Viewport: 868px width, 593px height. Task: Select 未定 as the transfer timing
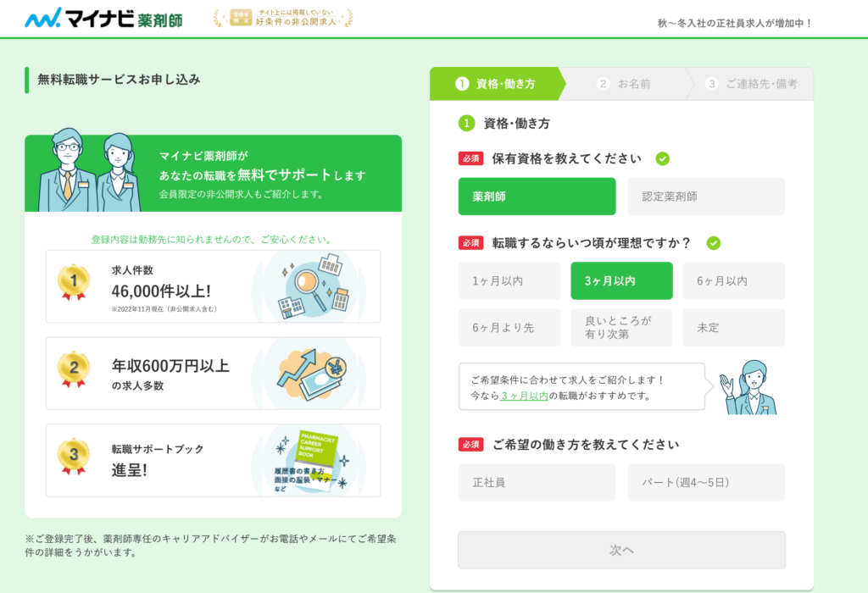tap(733, 327)
